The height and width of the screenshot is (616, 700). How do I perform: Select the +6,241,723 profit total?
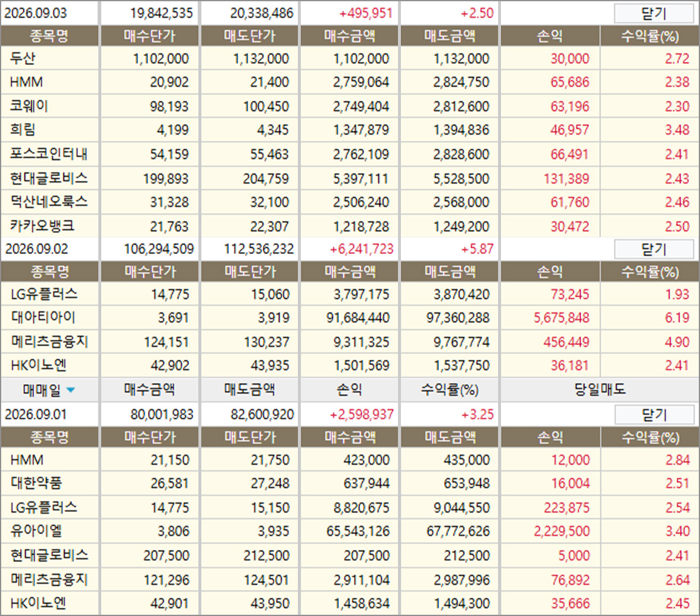tap(362, 249)
